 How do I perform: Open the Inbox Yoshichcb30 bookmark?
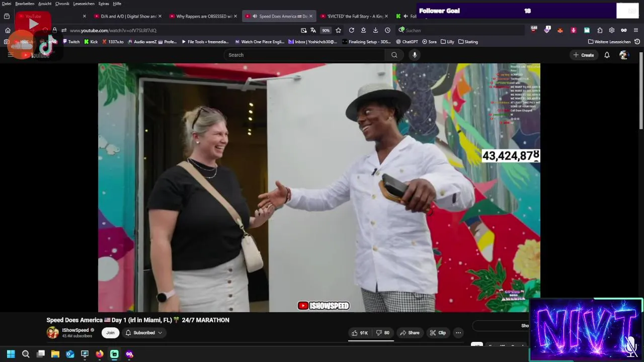tap(312, 42)
